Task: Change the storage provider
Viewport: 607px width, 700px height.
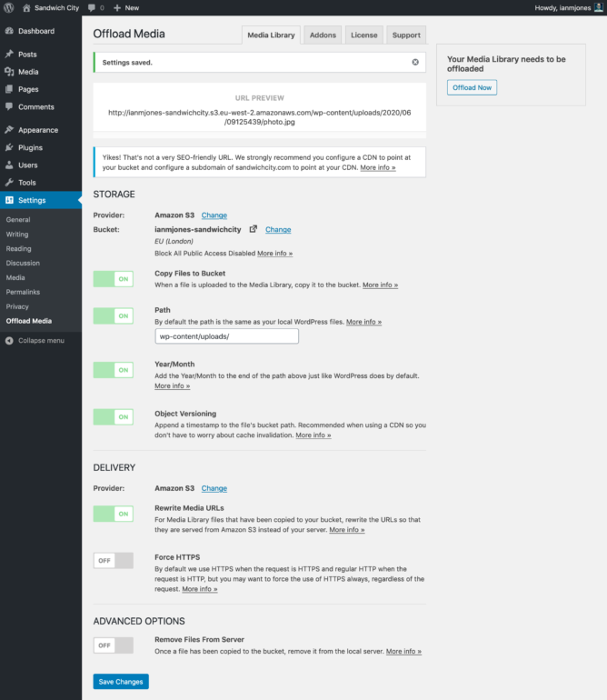Action: tap(214, 215)
